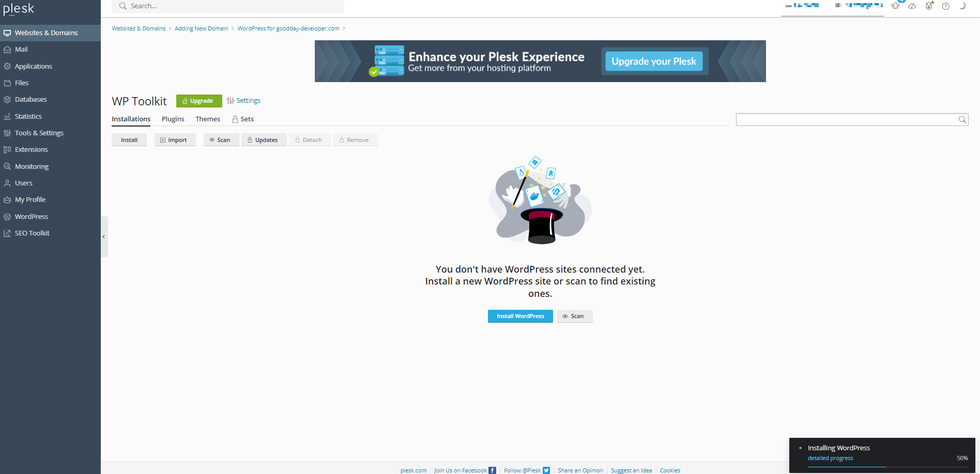
Task: Click Cookies footer link
Action: 670,470
